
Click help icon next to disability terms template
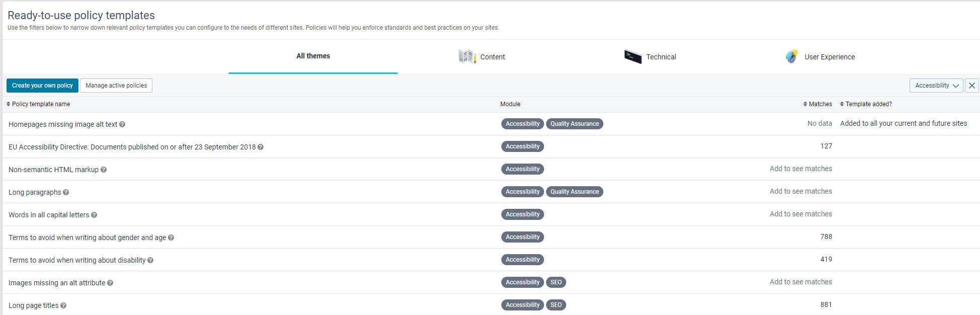click(x=150, y=260)
